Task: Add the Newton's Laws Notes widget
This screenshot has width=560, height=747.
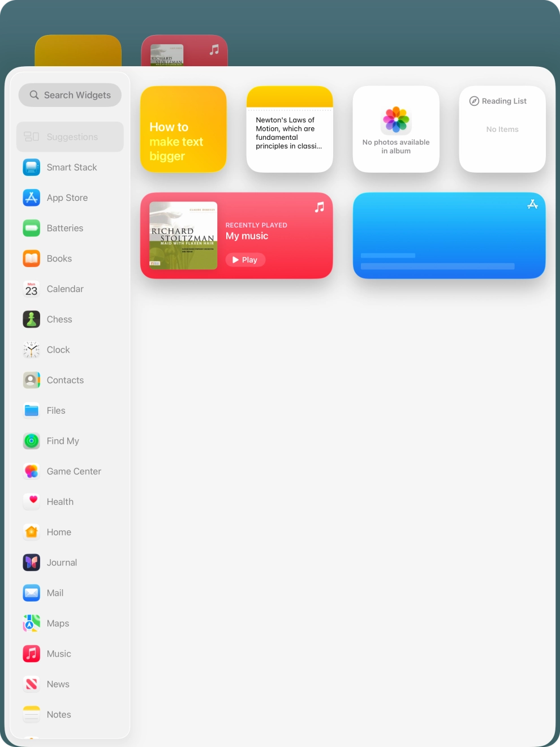Action: (290, 129)
